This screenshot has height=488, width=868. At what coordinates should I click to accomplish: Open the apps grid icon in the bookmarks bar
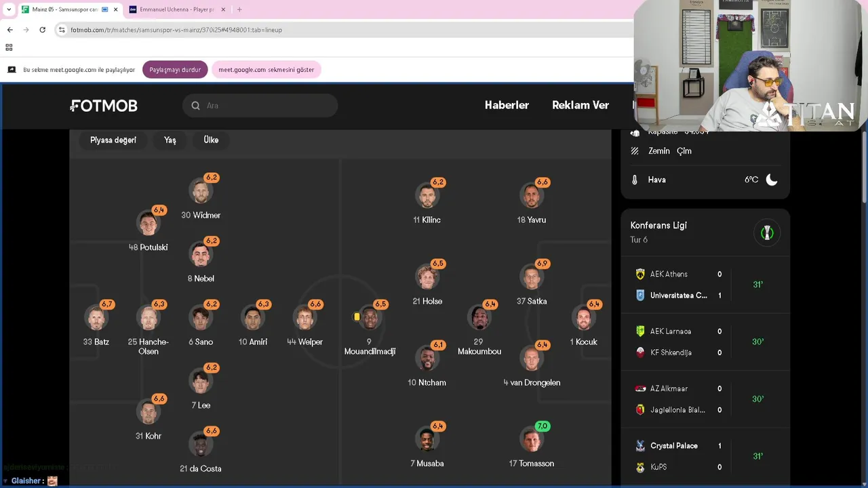pyautogui.click(x=9, y=47)
